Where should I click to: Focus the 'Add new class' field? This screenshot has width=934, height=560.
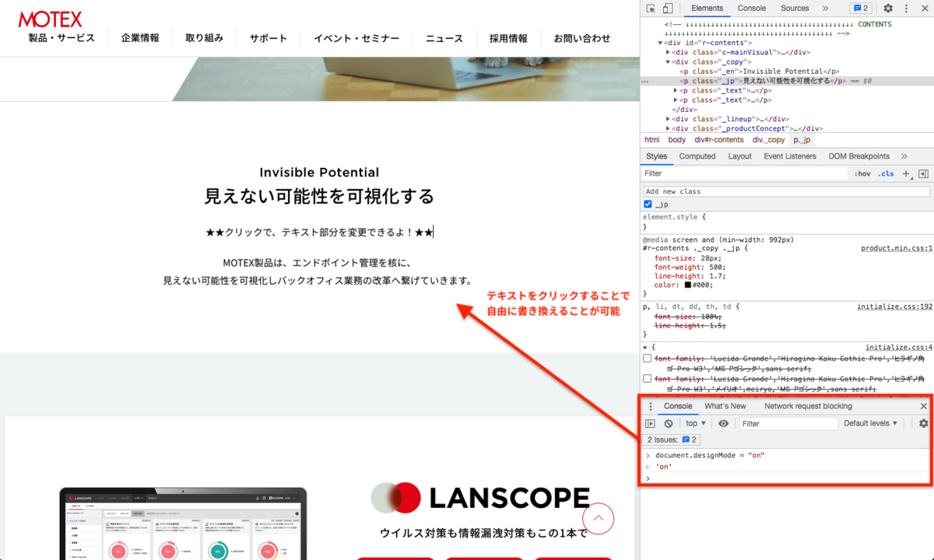pyautogui.click(x=786, y=191)
